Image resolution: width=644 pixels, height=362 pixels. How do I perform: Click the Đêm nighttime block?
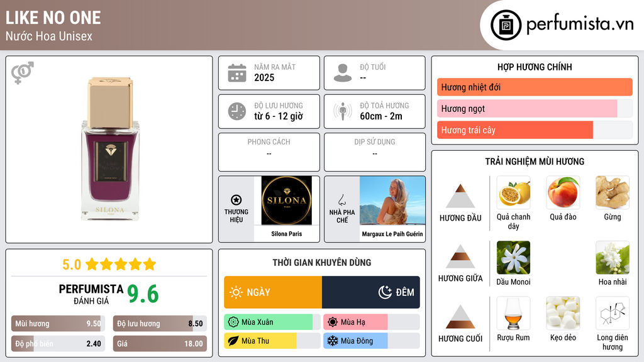pyautogui.click(x=371, y=292)
